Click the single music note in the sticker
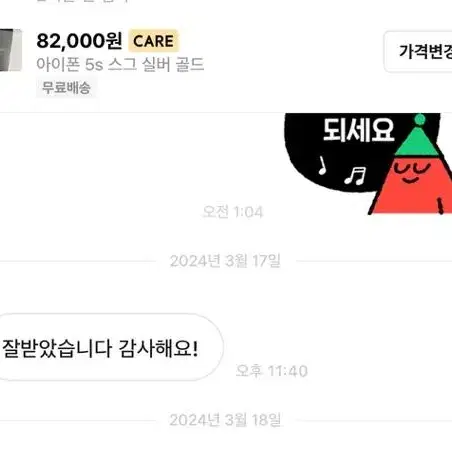The width and height of the screenshot is (452, 452). pyautogui.click(x=322, y=165)
